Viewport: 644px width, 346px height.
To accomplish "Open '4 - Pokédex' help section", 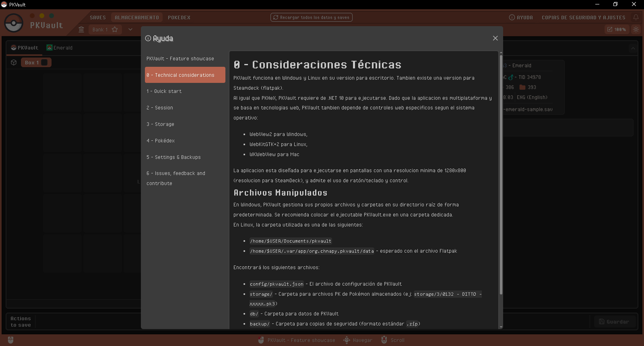I will coord(185,141).
